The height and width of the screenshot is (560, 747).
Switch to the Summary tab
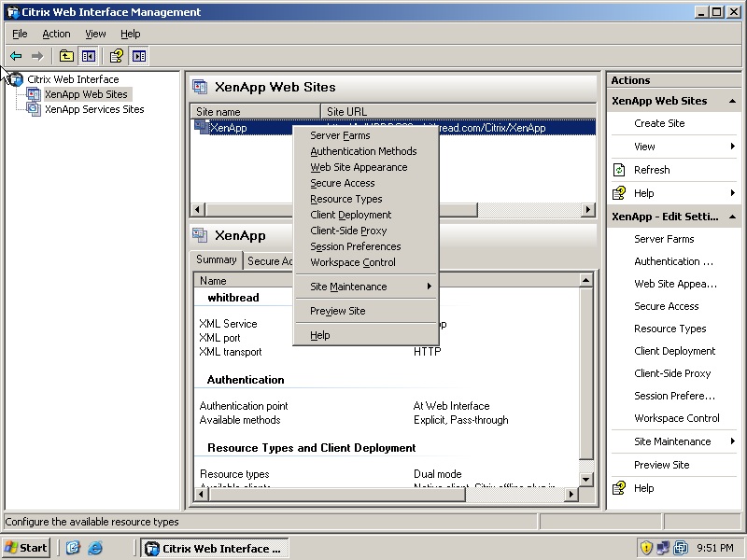pyautogui.click(x=217, y=259)
